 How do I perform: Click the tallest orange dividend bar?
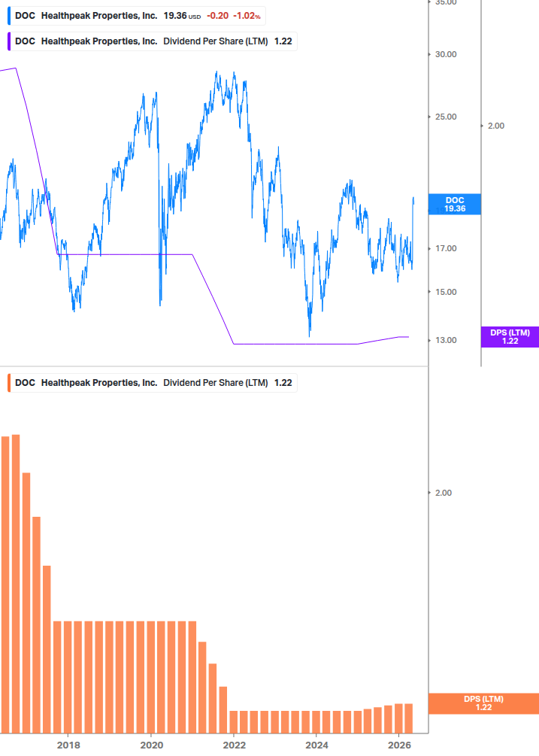tap(16, 584)
